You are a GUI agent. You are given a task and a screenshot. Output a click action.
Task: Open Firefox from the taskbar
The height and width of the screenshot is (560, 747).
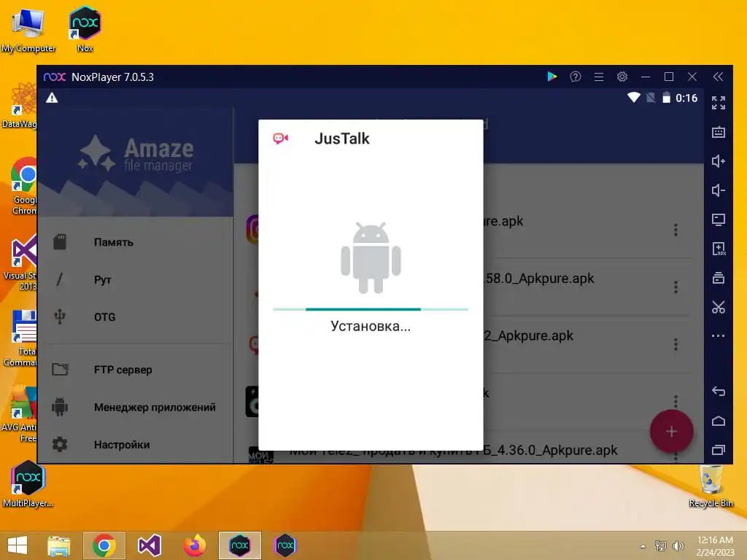[x=195, y=545]
